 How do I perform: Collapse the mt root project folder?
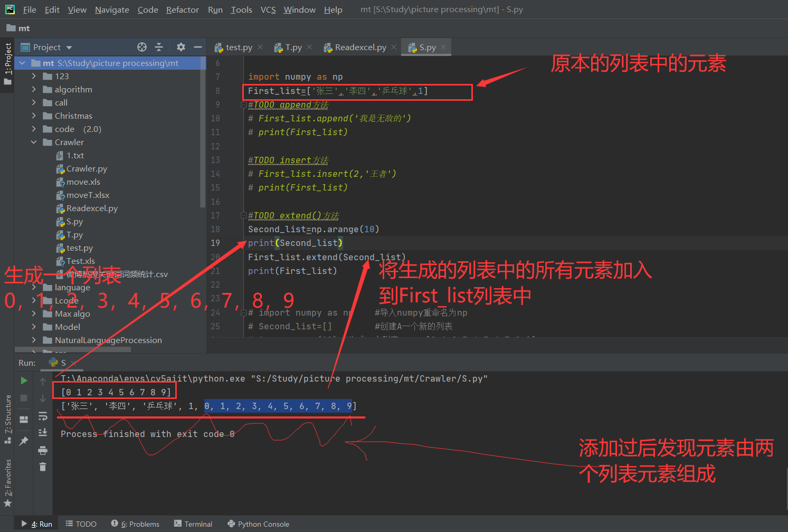pyautogui.click(x=22, y=63)
